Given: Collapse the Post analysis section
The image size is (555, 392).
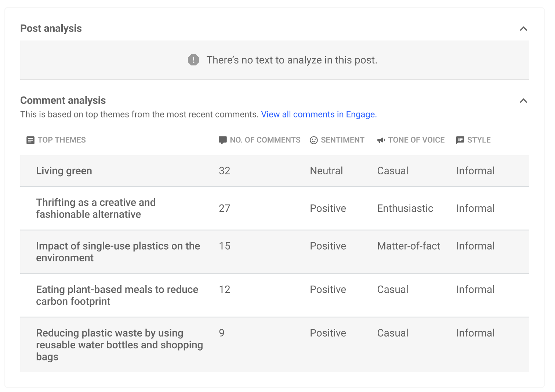Looking at the screenshot, I should [x=523, y=29].
